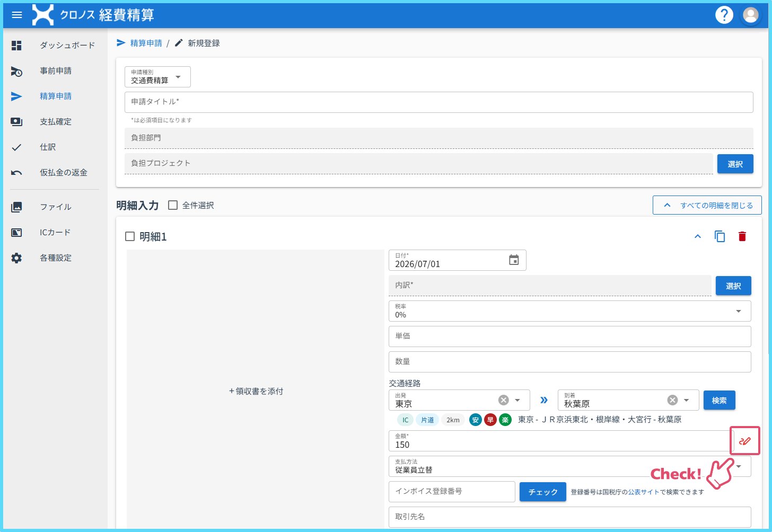The height and width of the screenshot is (532, 772).
Task: Delete 明細1 with the red trash icon
Action: 742,236
